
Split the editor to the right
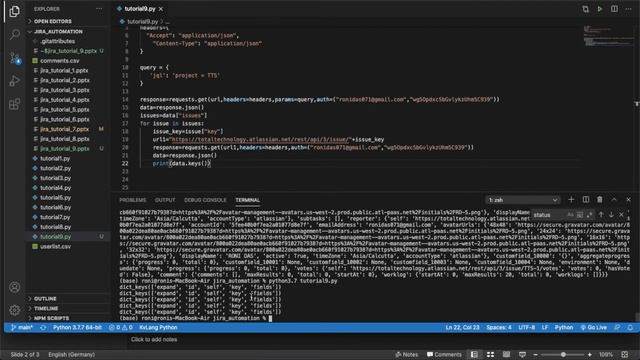pos(614,9)
